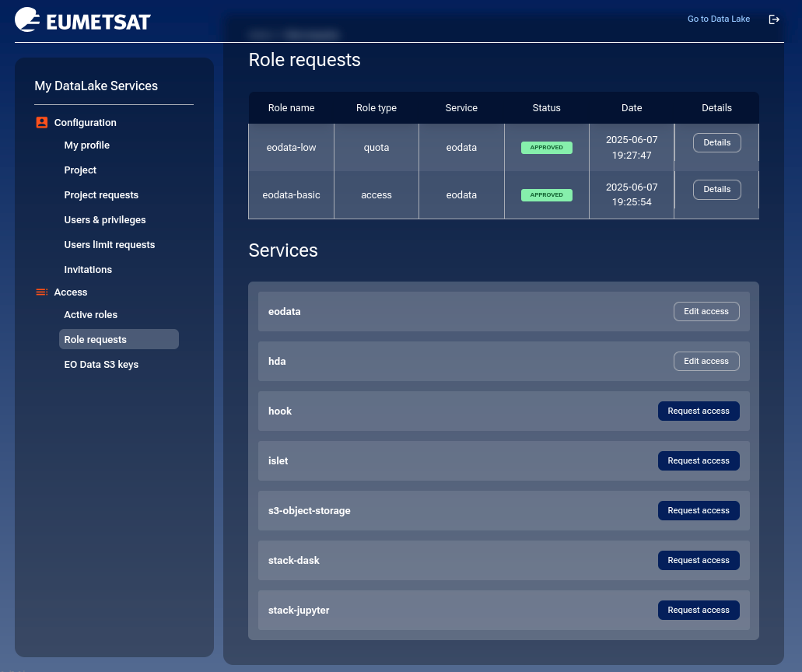Click the Status column header
Viewport: 802px width, 672px height.
click(x=546, y=108)
